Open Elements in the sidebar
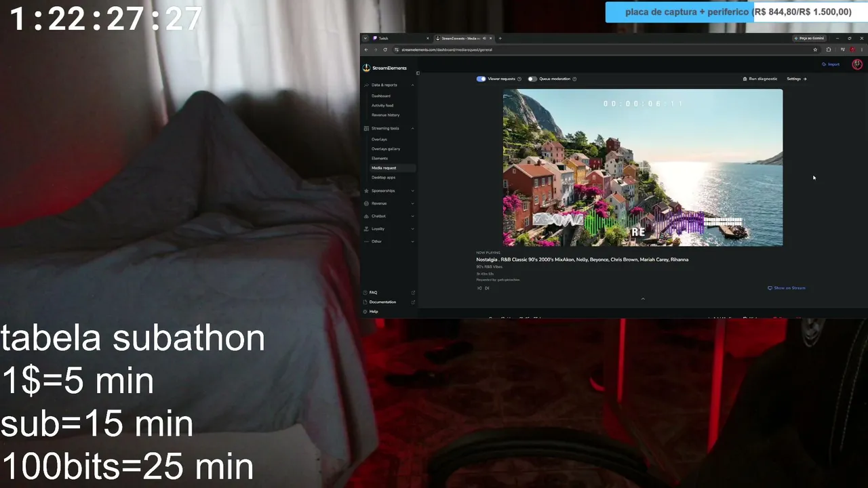Image resolution: width=868 pixels, height=488 pixels. coord(380,159)
